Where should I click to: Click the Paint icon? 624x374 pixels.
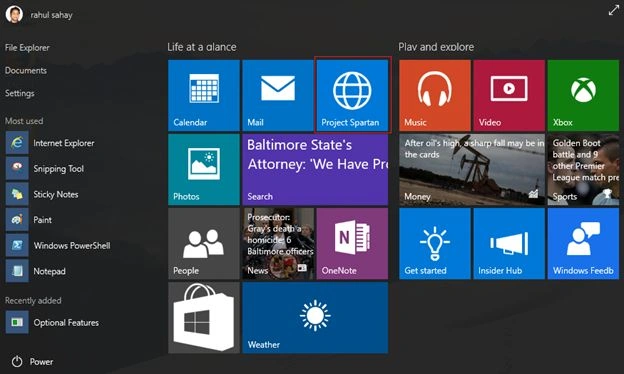pos(17,220)
